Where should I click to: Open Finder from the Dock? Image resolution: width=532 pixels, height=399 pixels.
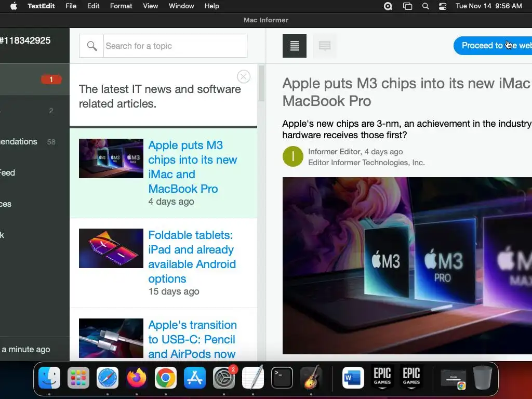click(49, 378)
